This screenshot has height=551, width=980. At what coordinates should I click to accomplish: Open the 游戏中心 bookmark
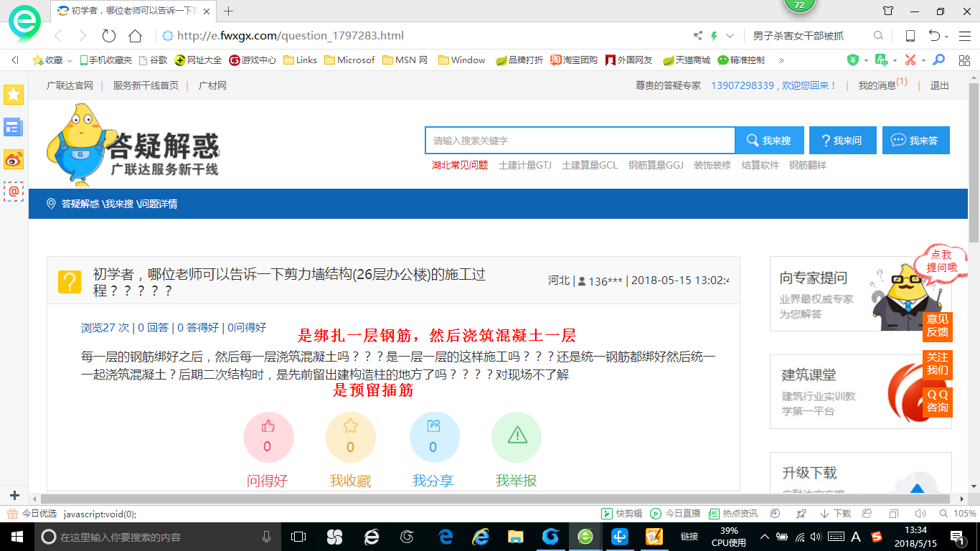click(x=253, y=60)
